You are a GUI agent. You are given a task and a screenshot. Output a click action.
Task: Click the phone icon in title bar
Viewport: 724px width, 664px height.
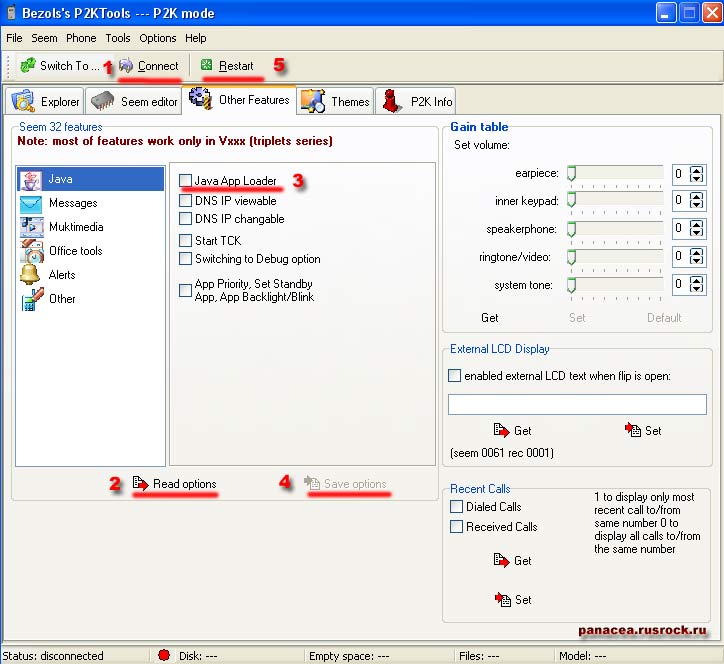[x=11, y=12]
